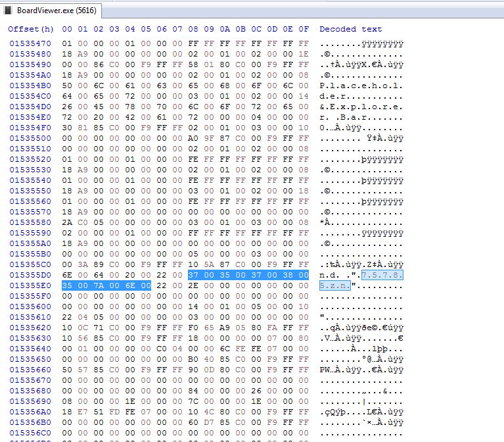The image size is (504, 442).
Task: Select offset row 015355C0
Action: point(30,265)
